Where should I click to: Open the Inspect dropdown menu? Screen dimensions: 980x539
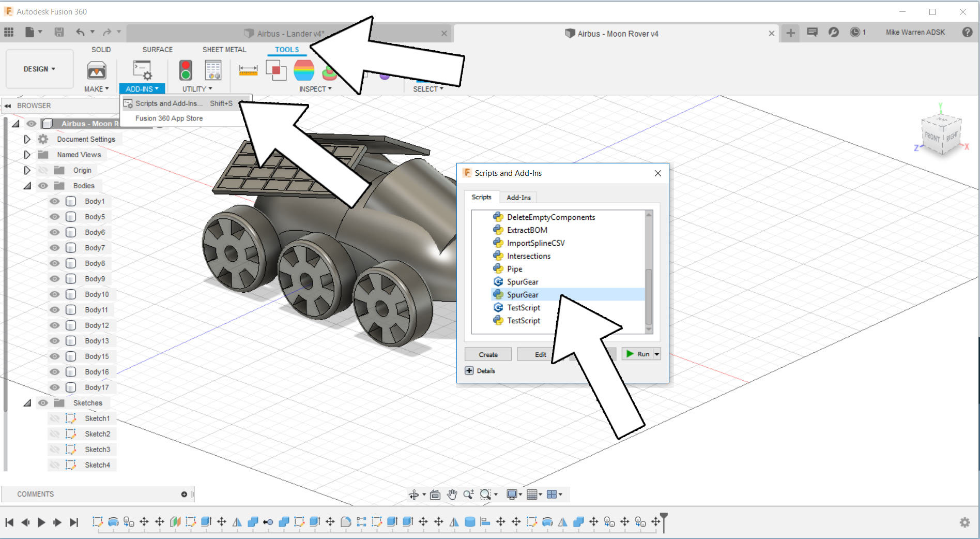[x=315, y=89]
